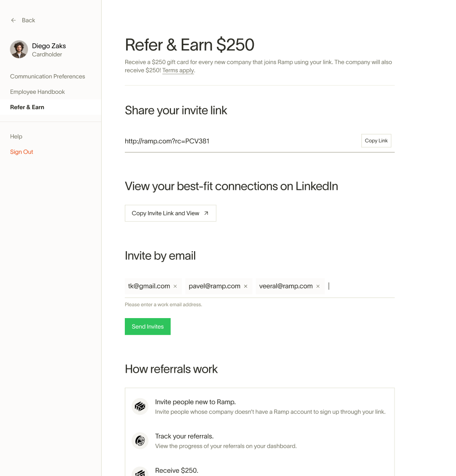Click the back arrow icon

[13, 20]
